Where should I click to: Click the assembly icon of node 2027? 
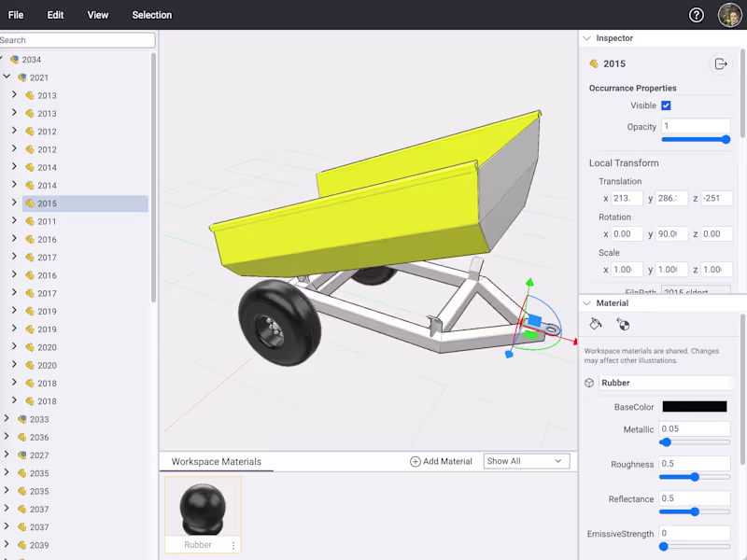pos(22,455)
